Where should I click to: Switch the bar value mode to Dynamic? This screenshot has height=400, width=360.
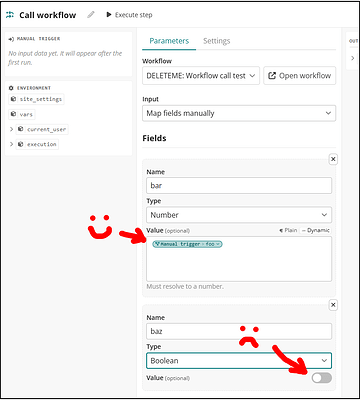(315, 230)
